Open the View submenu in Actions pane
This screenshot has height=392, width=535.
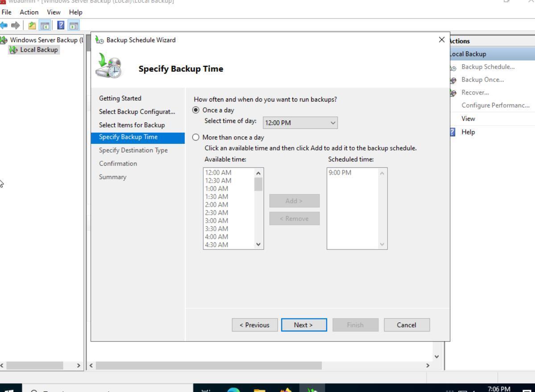468,118
